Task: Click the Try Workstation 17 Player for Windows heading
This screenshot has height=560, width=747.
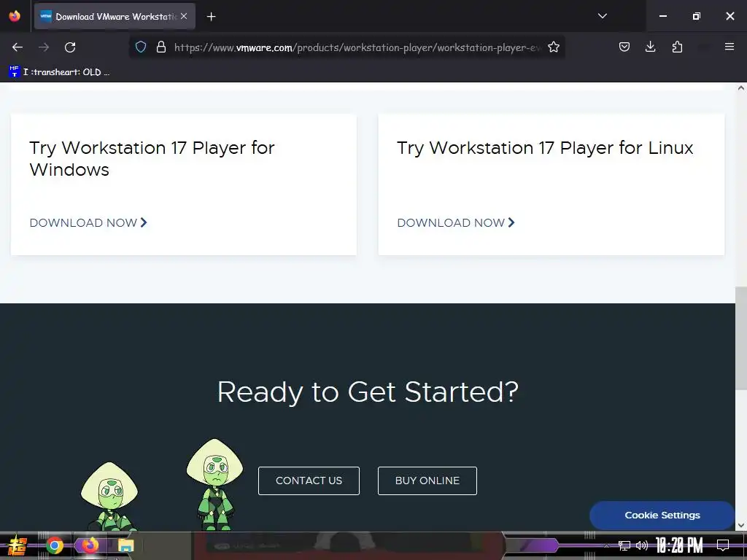Action: tap(152, 158)
